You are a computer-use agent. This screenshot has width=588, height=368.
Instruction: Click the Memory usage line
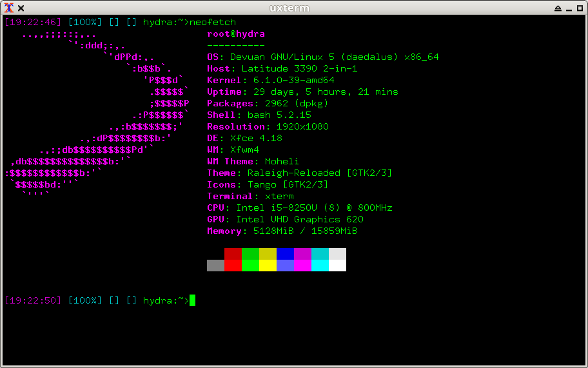coord(282,231)
